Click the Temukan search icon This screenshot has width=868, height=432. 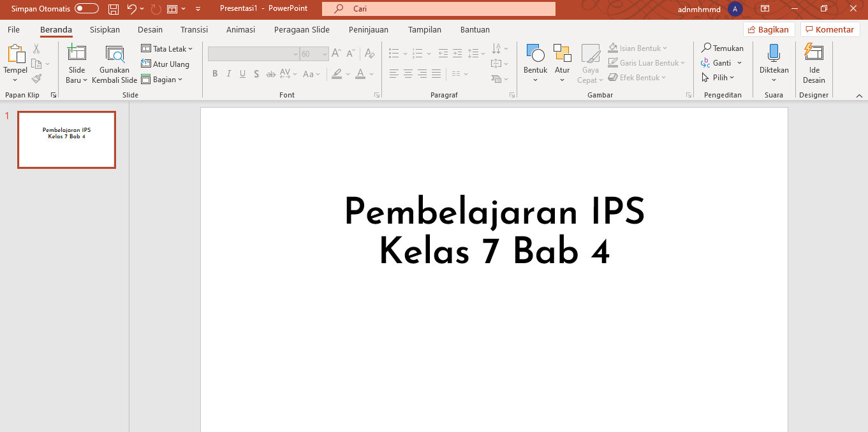(723, 48)
